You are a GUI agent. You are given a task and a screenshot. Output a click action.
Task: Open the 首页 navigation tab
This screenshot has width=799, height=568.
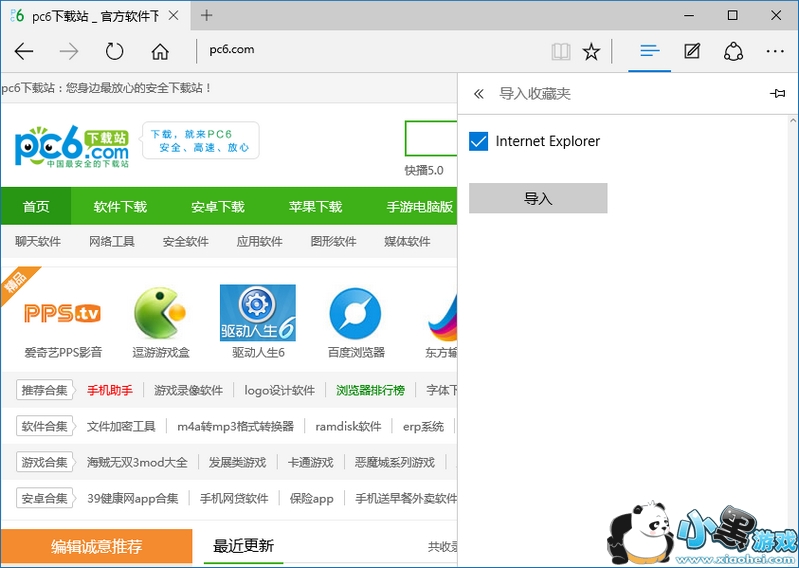pyautogui.click(x=36, y=206)
